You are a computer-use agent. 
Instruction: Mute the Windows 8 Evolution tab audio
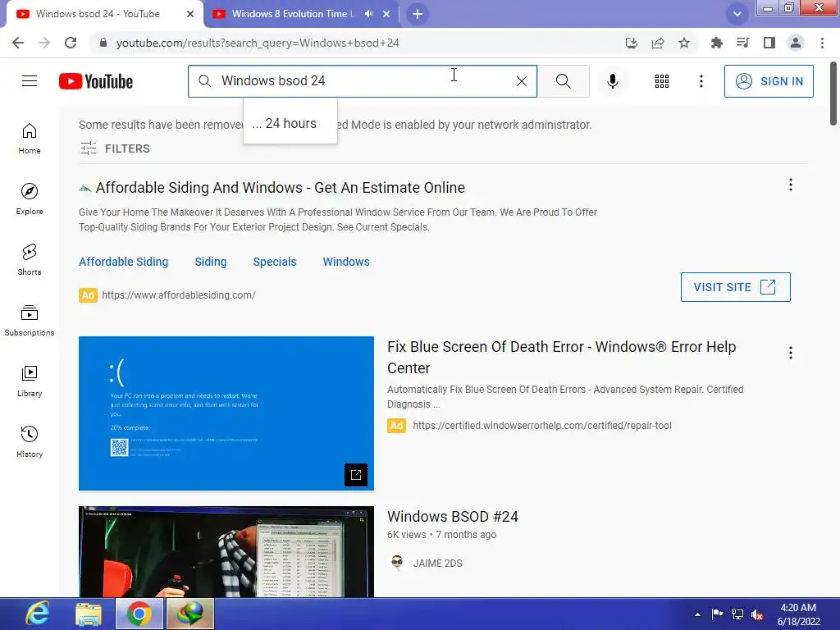368,14
